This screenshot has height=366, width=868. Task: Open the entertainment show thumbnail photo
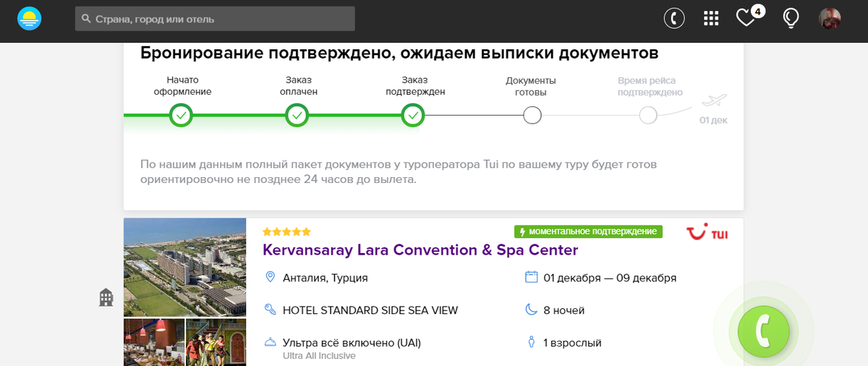[216, 343]
